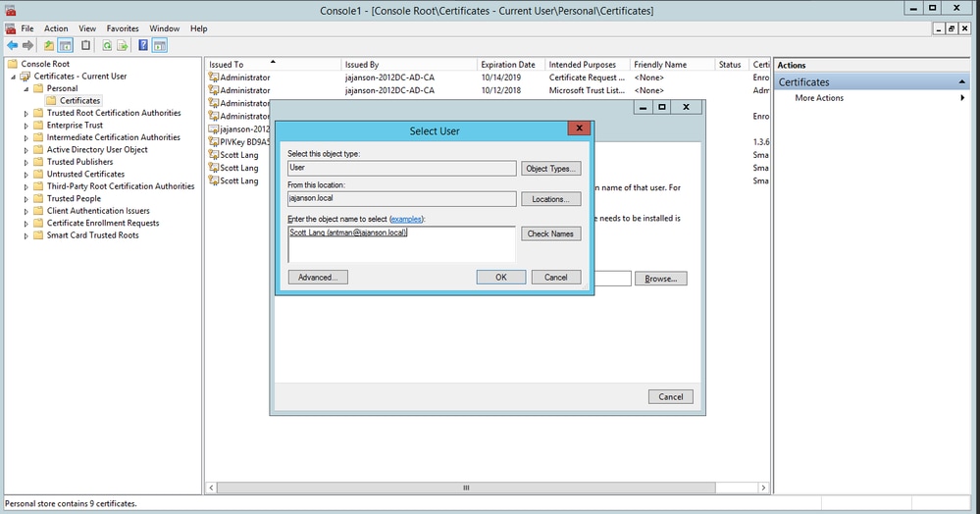
Task: Click the object name input field
Action: coord(401,244)
